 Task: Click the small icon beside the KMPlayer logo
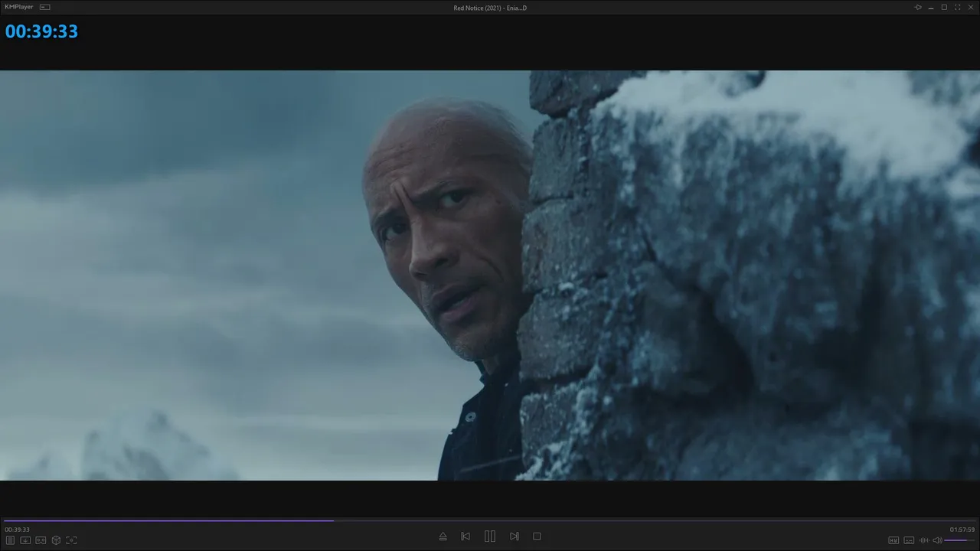pos(45,8)
